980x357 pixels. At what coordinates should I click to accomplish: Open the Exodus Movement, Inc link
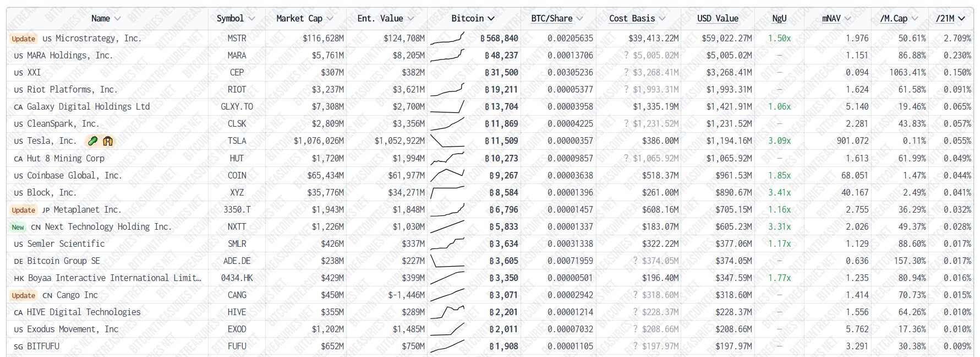tap(73, 329)
